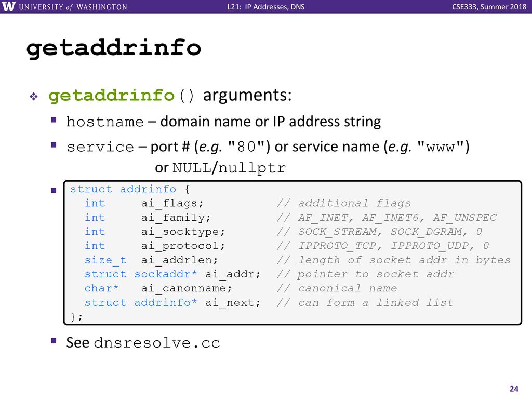Click 'domain name or IP address string' text

(270, 122)
